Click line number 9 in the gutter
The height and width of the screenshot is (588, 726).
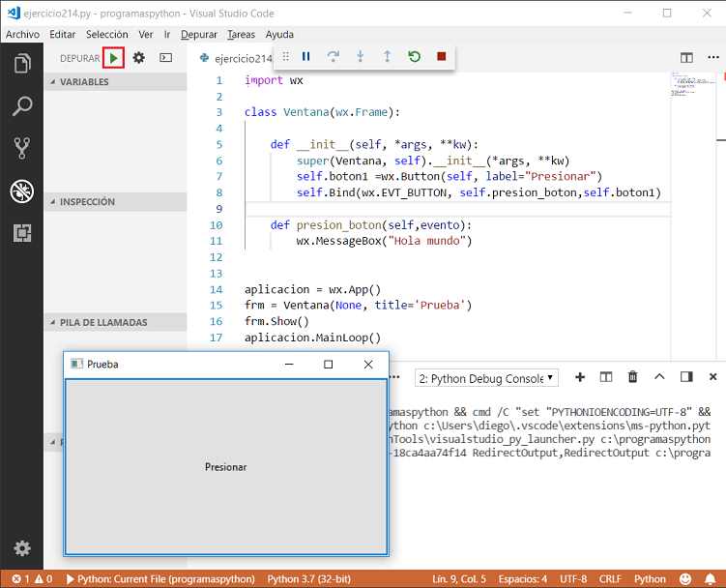tap(219, 209)
